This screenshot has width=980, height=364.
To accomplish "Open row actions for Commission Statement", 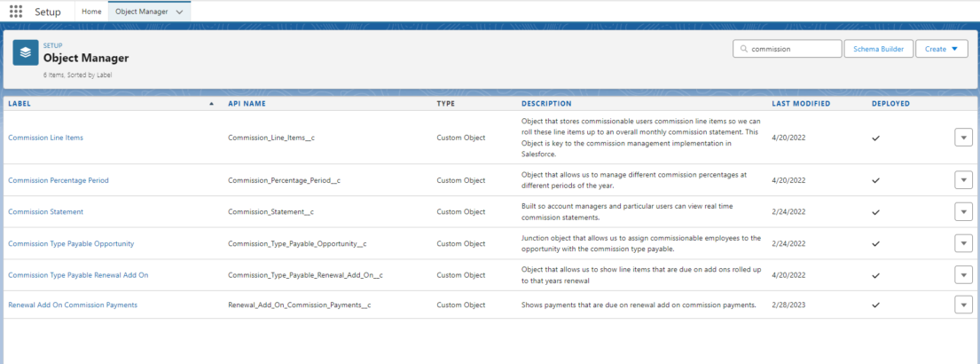I will click(963, 211).
